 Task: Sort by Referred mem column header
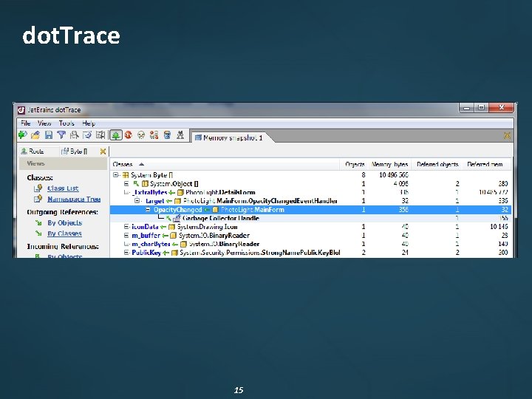(486, 164)
